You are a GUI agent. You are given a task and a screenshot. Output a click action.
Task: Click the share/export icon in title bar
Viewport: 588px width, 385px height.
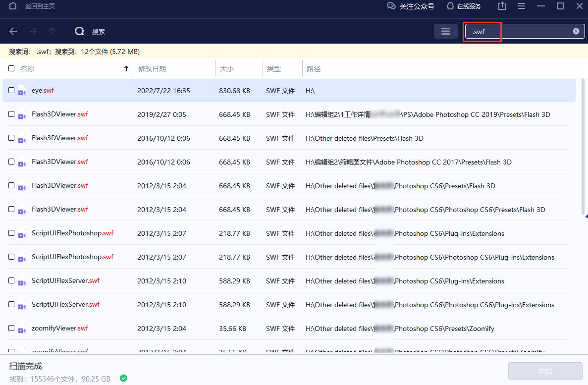tap(502, 6)
